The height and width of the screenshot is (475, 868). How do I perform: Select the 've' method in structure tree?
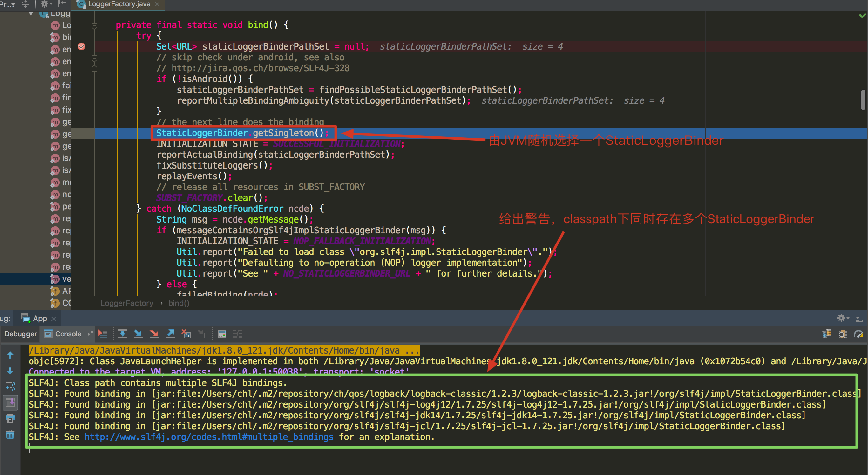[x=35, y=279]
